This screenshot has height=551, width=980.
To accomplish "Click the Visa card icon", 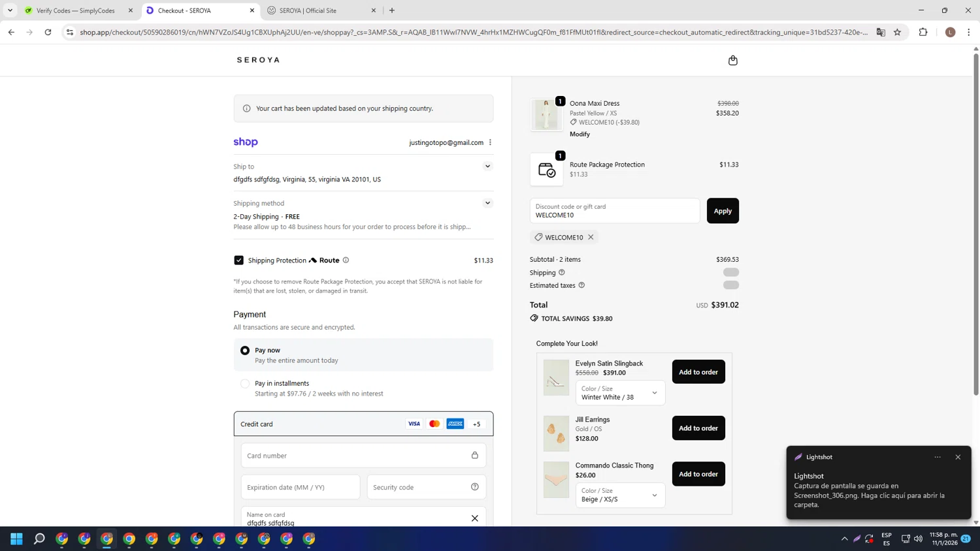I will (414, 424).
